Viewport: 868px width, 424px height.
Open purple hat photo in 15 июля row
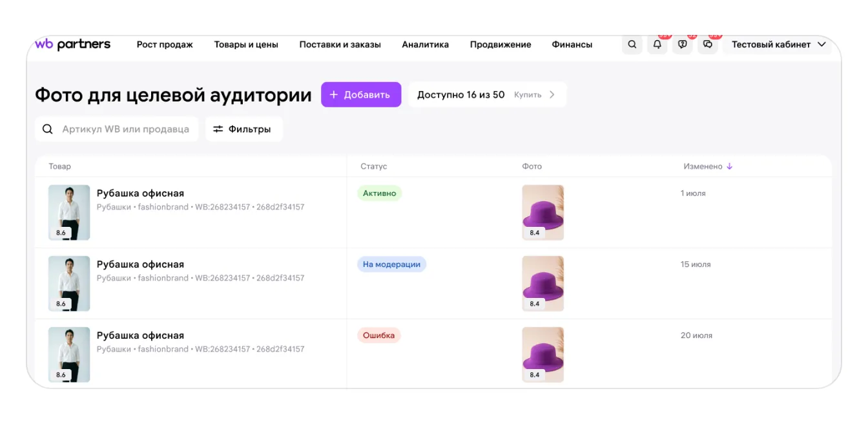[543, 284]
